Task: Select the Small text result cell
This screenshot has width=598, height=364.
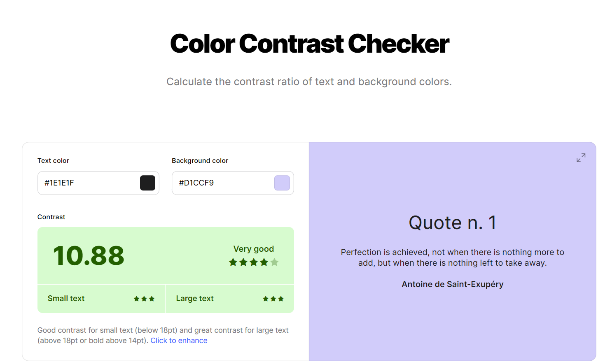Action: coord(101,299)
